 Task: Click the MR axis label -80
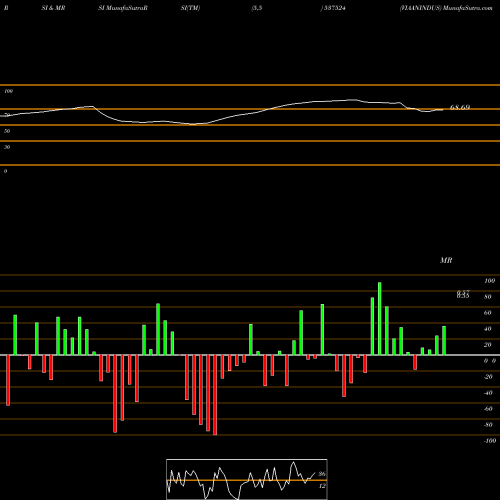tap(488, 425)
